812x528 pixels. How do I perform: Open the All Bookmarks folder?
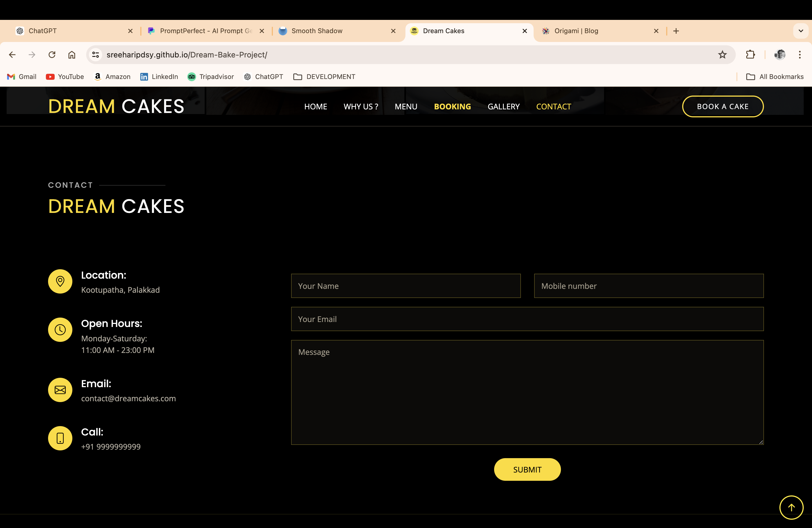tap(775, 77)
